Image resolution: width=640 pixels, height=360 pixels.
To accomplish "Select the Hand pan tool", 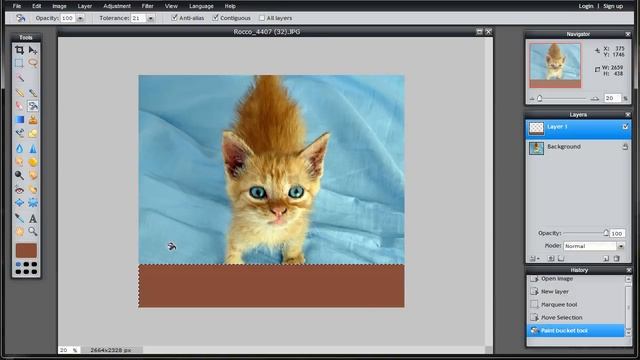I will (19, 231).
